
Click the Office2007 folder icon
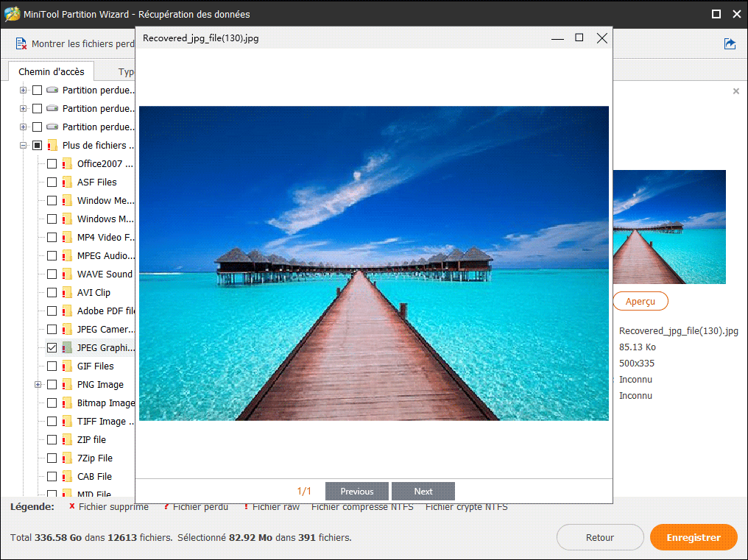(67, 163)
